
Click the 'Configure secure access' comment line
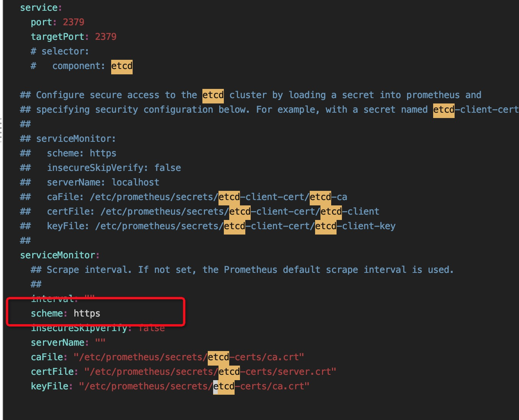(251, 95)
